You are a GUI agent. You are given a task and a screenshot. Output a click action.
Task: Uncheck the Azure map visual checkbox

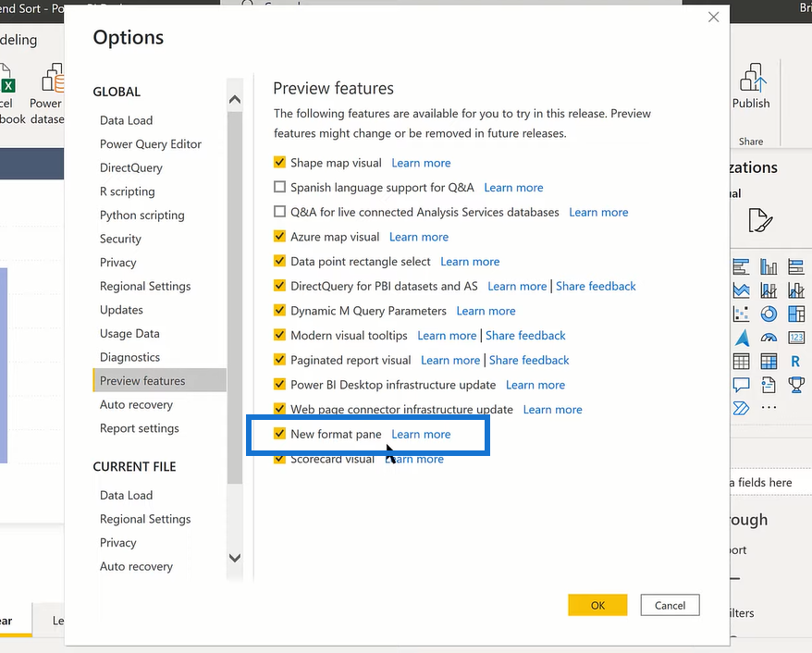(x=279, y=236)
